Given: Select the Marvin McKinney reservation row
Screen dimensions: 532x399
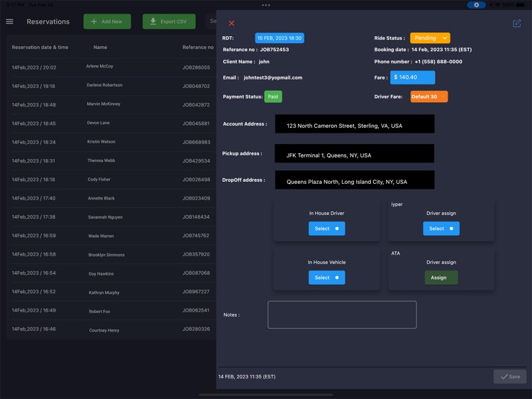Looking at the screenshot, I should click(111, 104).
